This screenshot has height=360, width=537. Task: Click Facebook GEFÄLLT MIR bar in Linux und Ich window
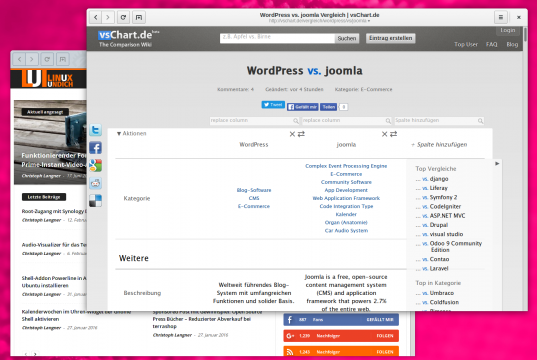(x=341, y=320)
